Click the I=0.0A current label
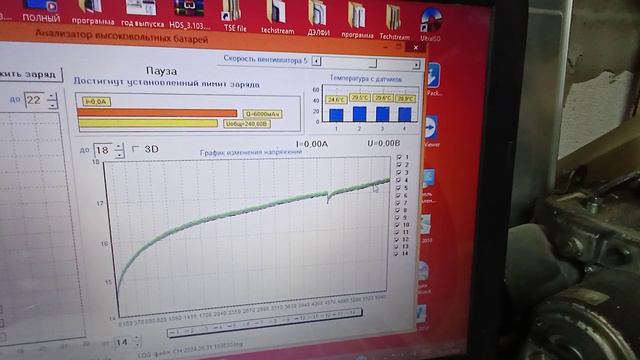Image resolution: width=640 pixels, height=360 pixels. tap(96, 101)
